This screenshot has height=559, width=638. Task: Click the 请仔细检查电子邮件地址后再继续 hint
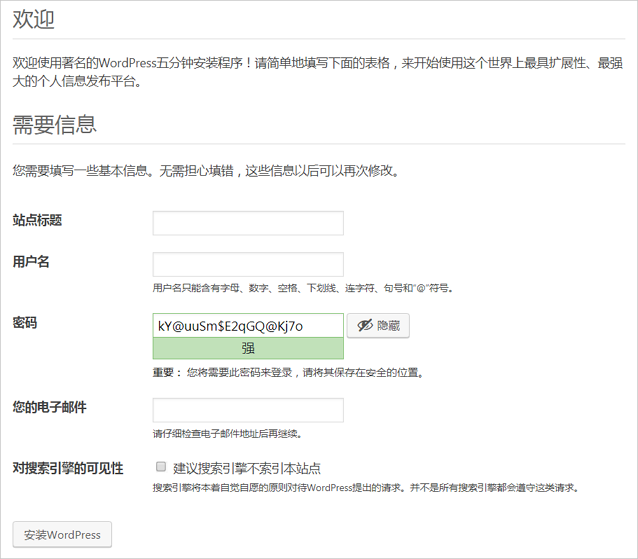tap(227, 434)
